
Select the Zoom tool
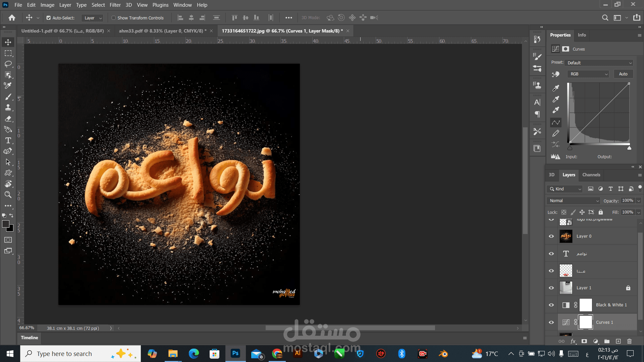8,195
